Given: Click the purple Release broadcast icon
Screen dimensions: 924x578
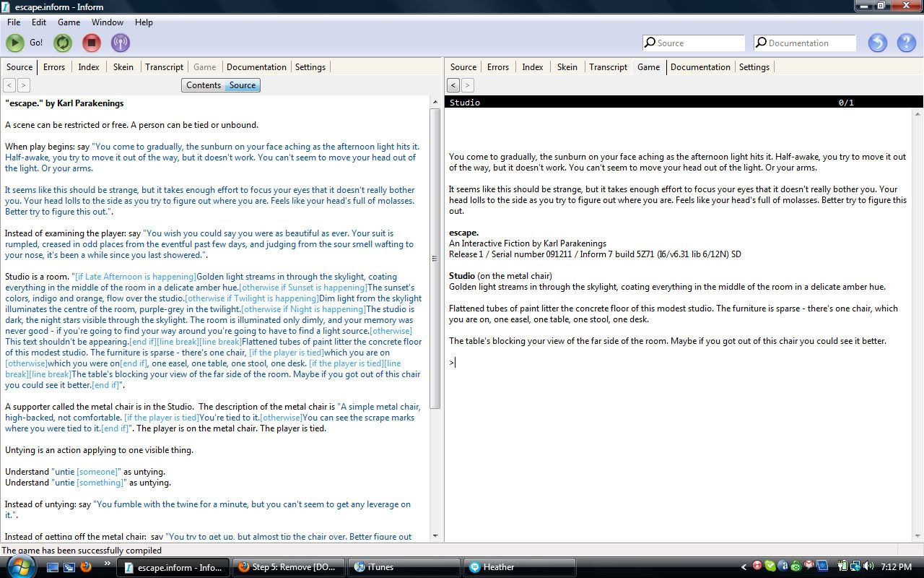Looking at the screenshot, I should (120, 43).
